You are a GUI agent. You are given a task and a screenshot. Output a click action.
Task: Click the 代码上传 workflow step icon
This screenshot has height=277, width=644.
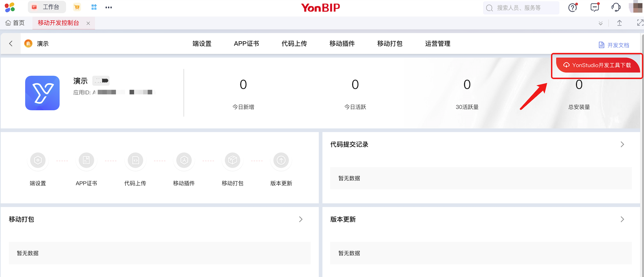(135, 160)
